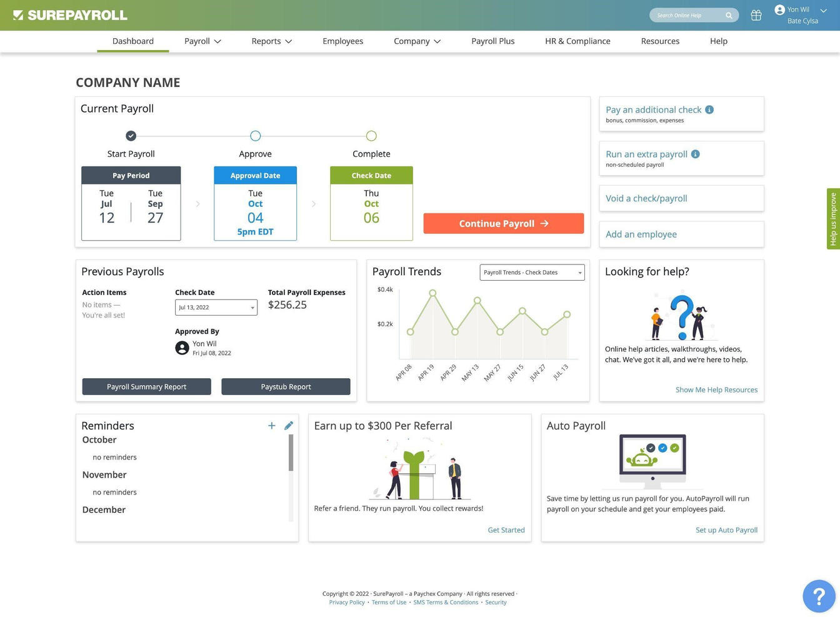The image size is (840, 617).
Task: Open the Company menu dropdown
Action: coord(417,41)
